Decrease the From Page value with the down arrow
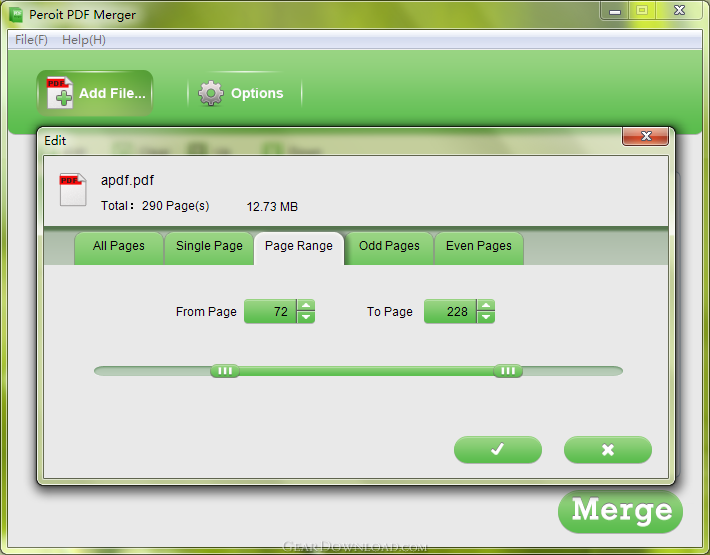Screen dimensions: 710x555 click(x=306, y=317)
